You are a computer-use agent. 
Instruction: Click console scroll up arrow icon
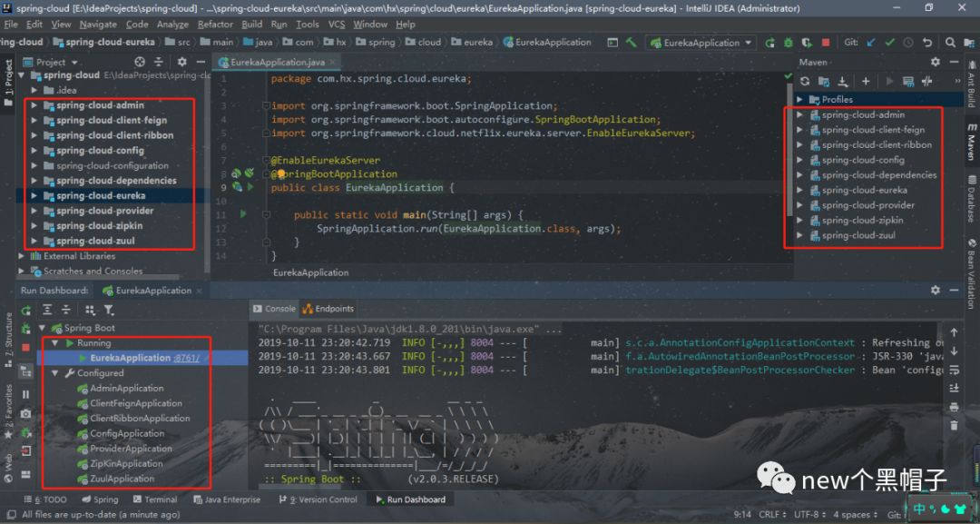(x=954, y=332)
